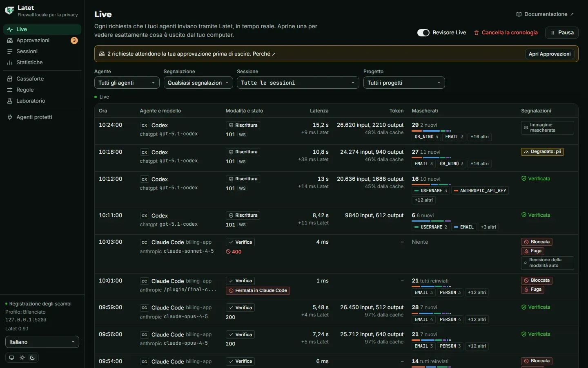
Task: Click the 'Fuga' badge in 10:01:00 row
Action: 532,289
